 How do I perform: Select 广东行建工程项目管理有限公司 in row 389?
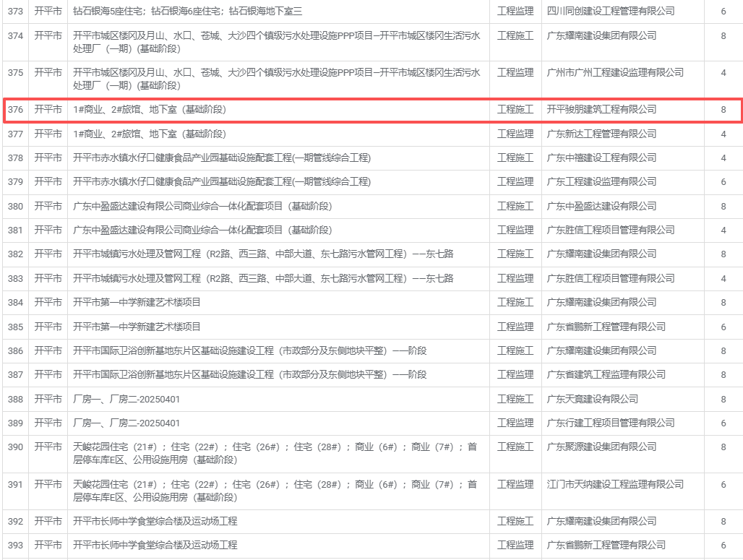[x=606, y=423]
